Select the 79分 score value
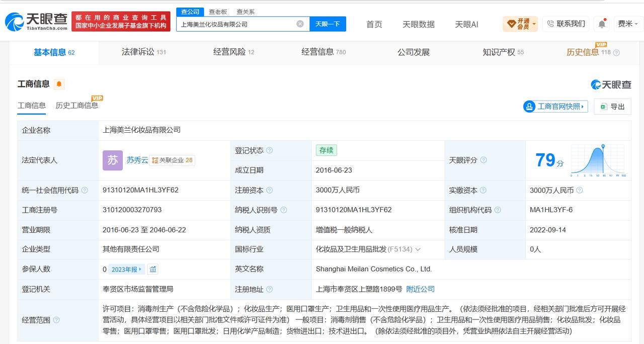Viewport: 644px width, 344px height. point(549,160)
